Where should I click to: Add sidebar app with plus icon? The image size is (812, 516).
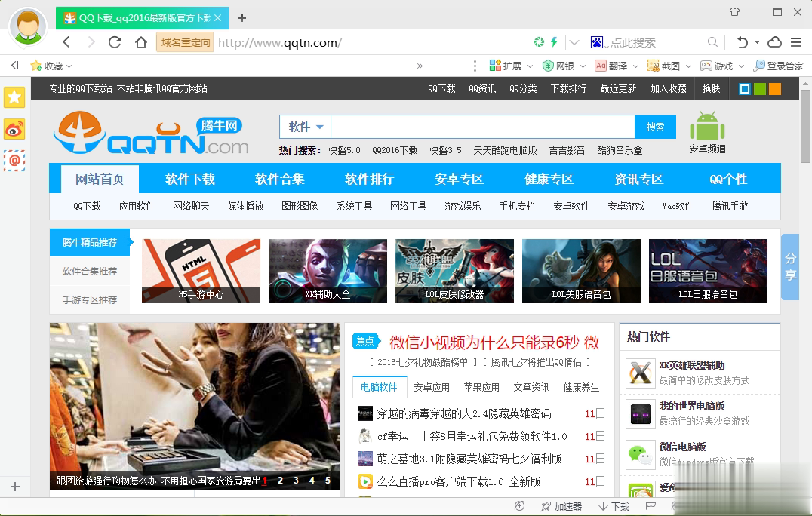pos(15,487)
